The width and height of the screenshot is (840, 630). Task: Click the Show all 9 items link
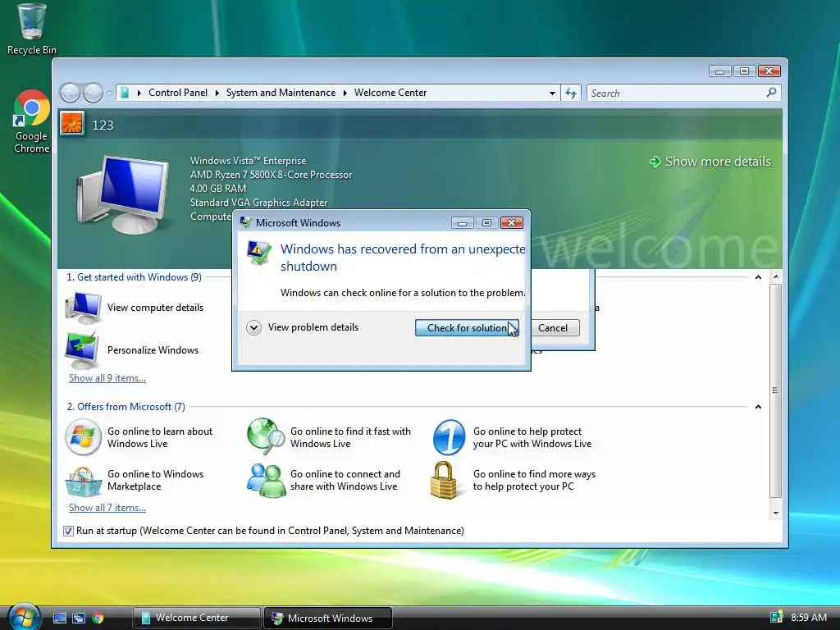click(x=107, y=378)
